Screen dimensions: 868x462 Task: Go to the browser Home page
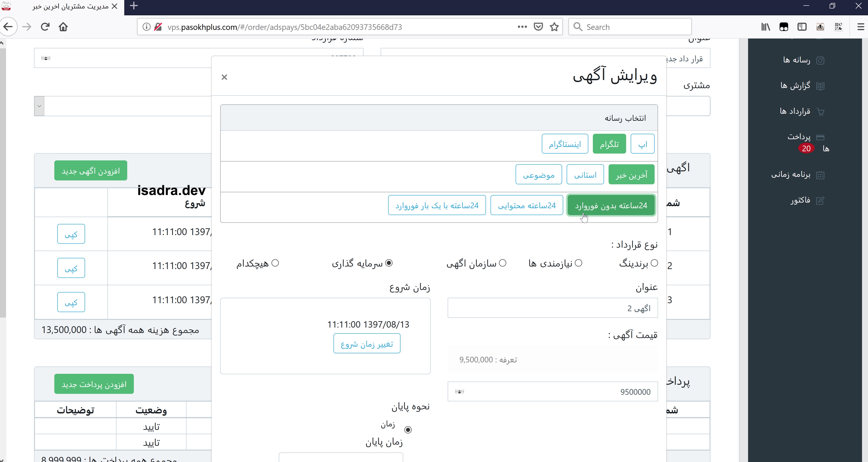[x=63, y=27]
